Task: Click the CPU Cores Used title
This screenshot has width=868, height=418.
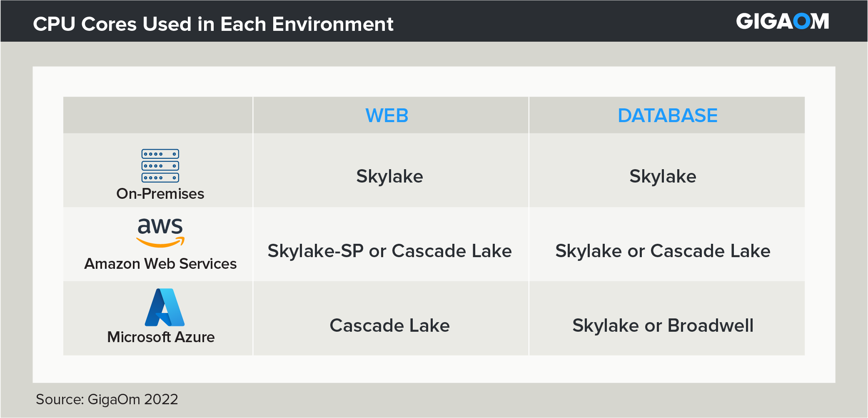Action: [213, 24]
